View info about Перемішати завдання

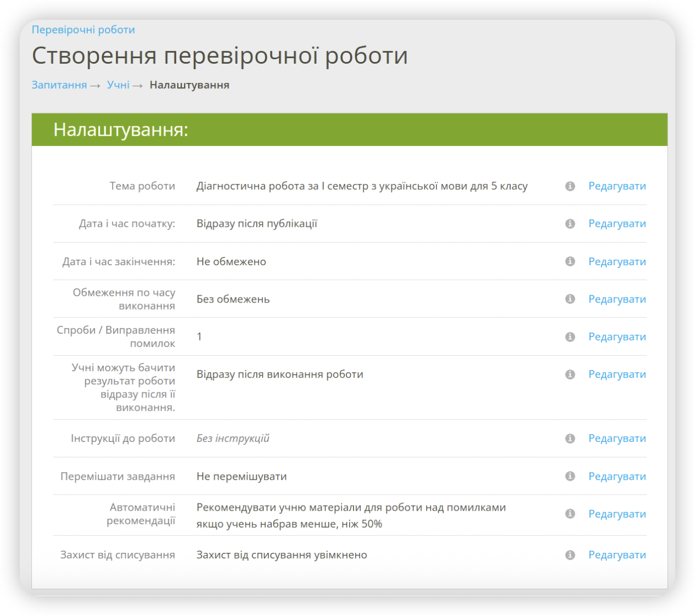click(570, 476)
